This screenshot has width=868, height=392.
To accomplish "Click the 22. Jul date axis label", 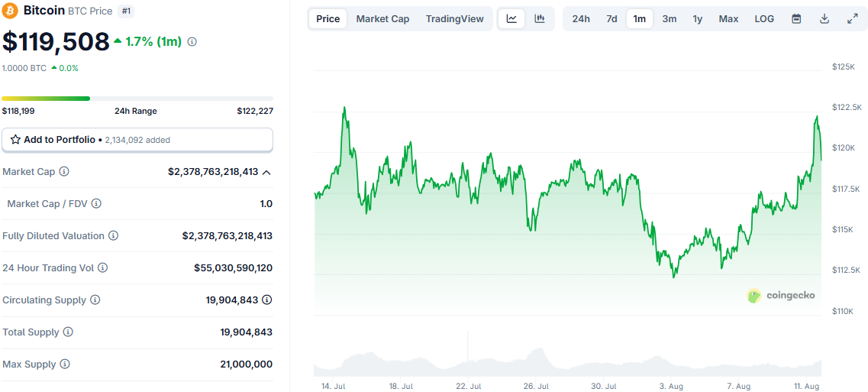I will tap(469, 385).
